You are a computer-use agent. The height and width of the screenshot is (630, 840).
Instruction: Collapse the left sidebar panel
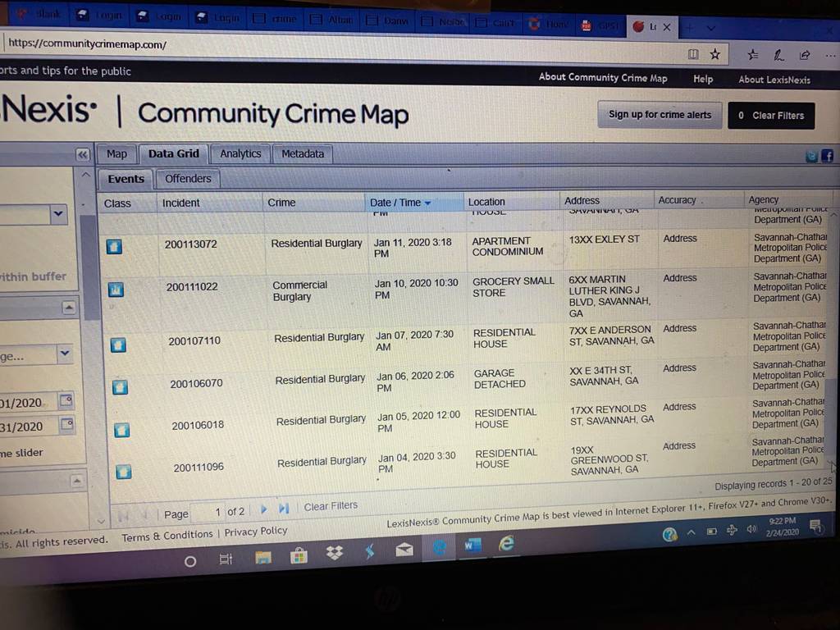pyautogui.click(x=83, y=155)
